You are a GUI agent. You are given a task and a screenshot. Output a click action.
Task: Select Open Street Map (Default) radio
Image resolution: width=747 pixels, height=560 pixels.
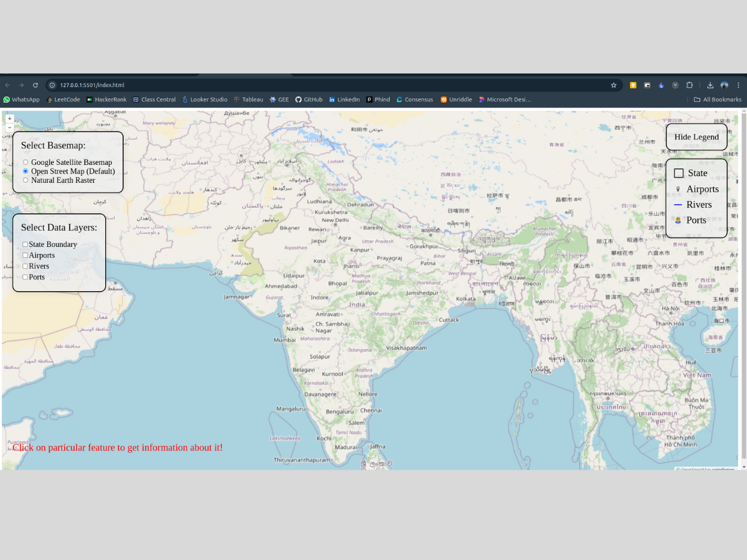click(26, 171)
